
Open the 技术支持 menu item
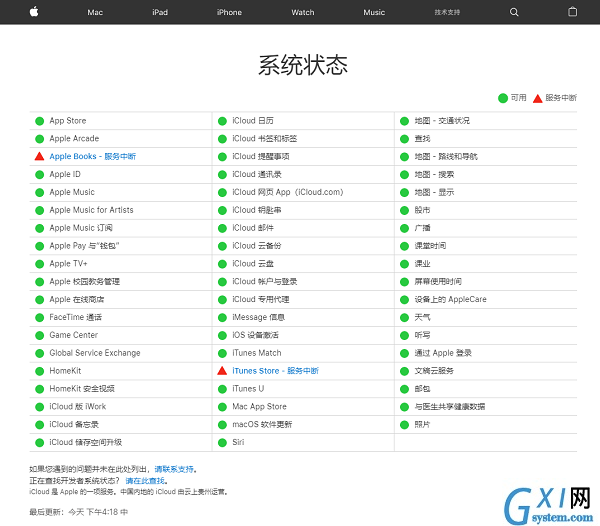[x=447, y=12]
